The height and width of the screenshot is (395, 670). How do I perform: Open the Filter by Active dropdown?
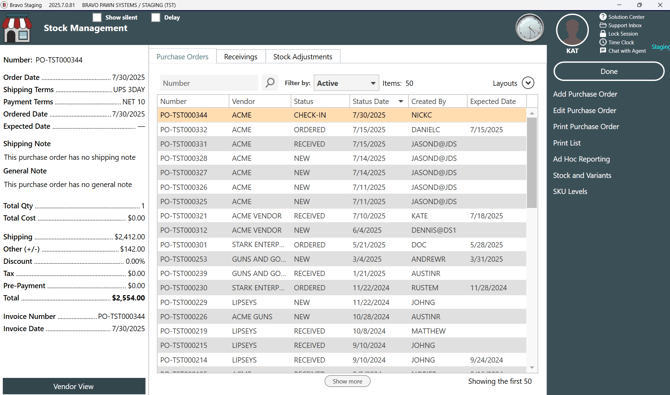(346, 83)
